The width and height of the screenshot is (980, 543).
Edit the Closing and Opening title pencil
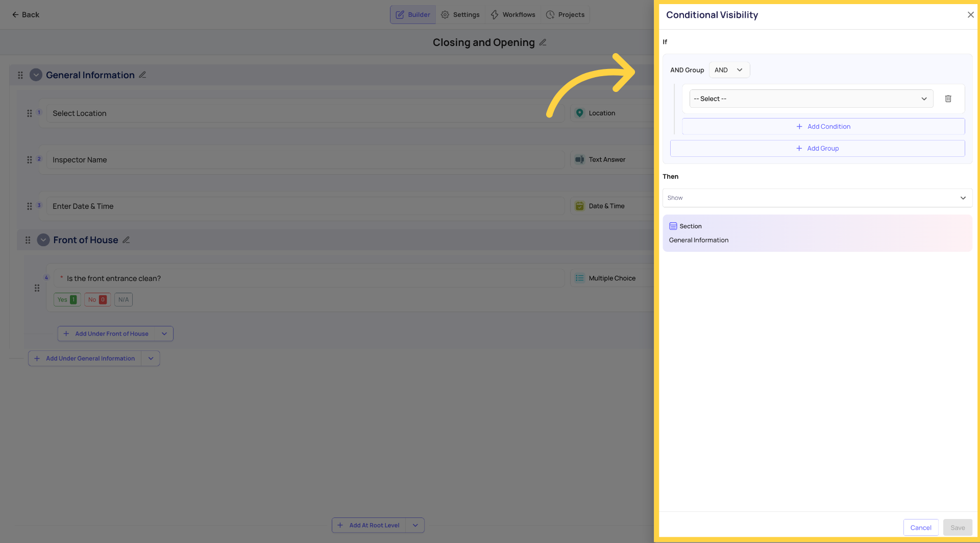point(543,42)
